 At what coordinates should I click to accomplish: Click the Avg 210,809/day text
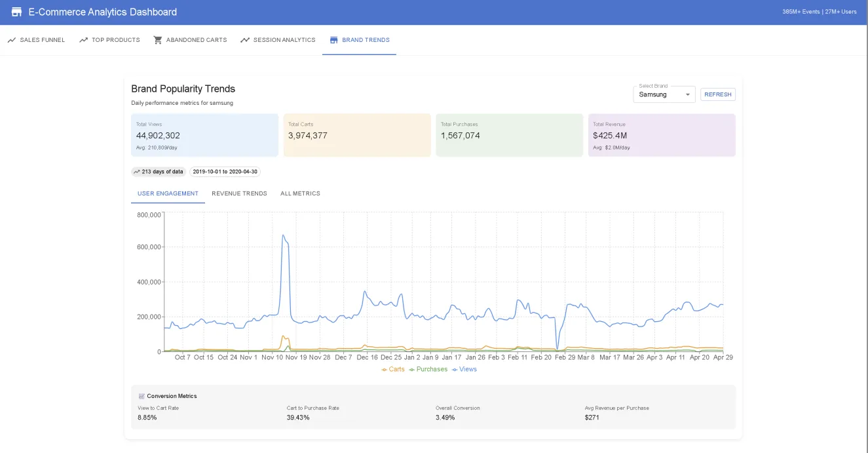157,148
